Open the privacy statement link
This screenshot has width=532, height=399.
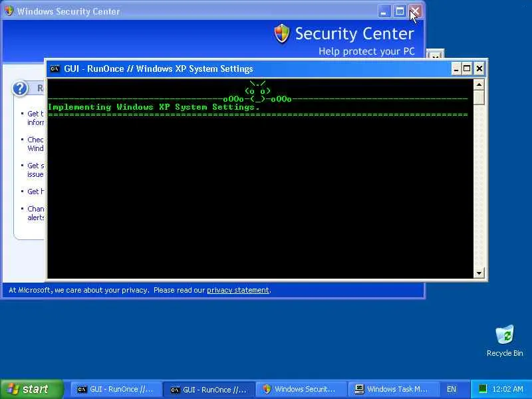click(238, 290)
